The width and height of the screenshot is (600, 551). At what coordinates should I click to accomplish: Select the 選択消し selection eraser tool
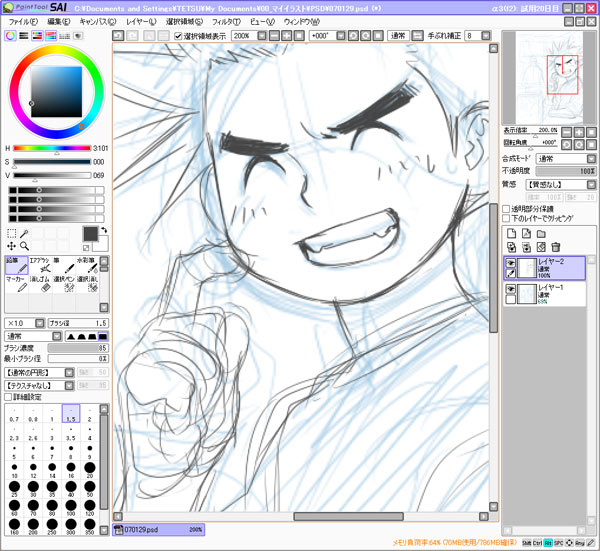point(87,284)
